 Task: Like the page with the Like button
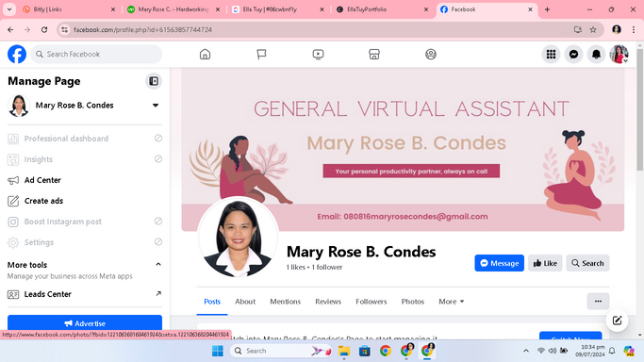click(x=545, y=263)
